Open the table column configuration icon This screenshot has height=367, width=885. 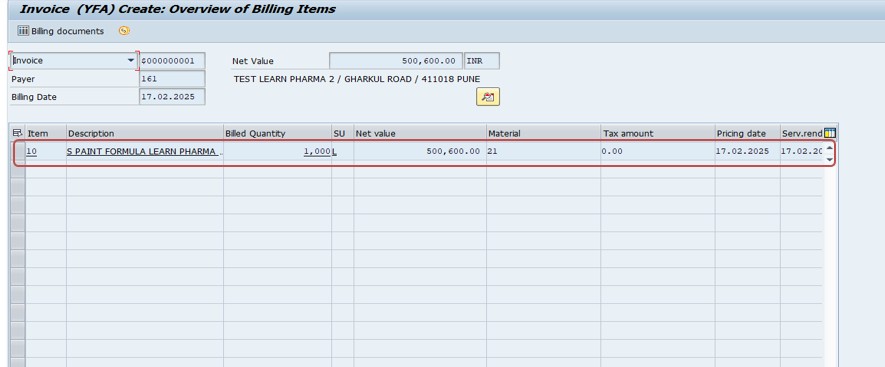click(830, 133)
